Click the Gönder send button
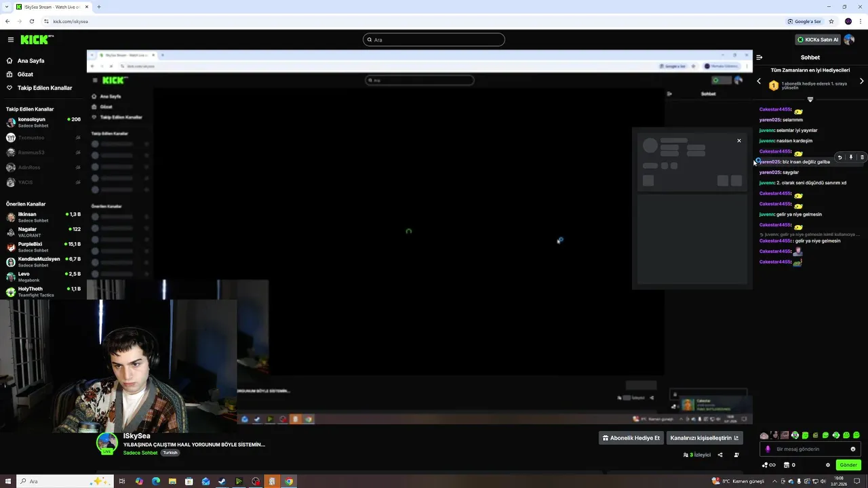Viewport: 868px width, 488px height. click(x=848, y=465)
